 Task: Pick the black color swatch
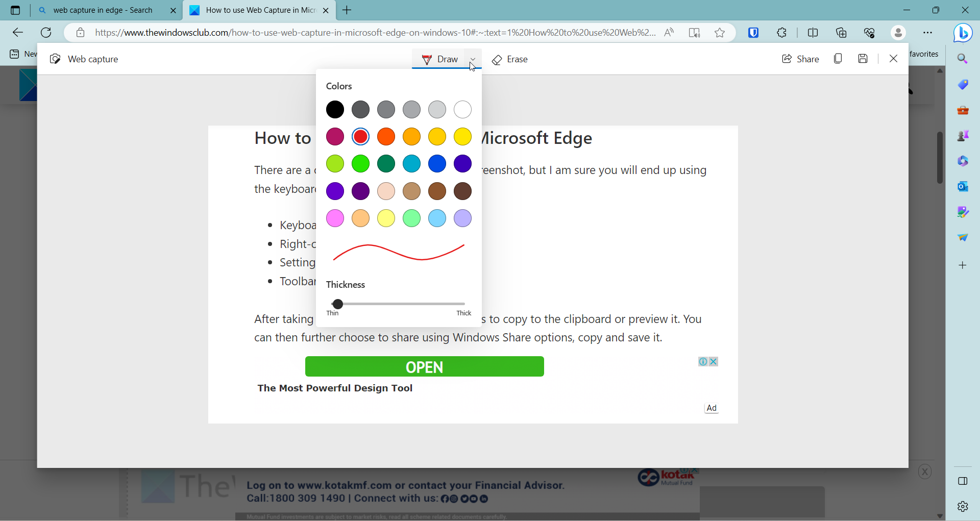tap(335, 109)
